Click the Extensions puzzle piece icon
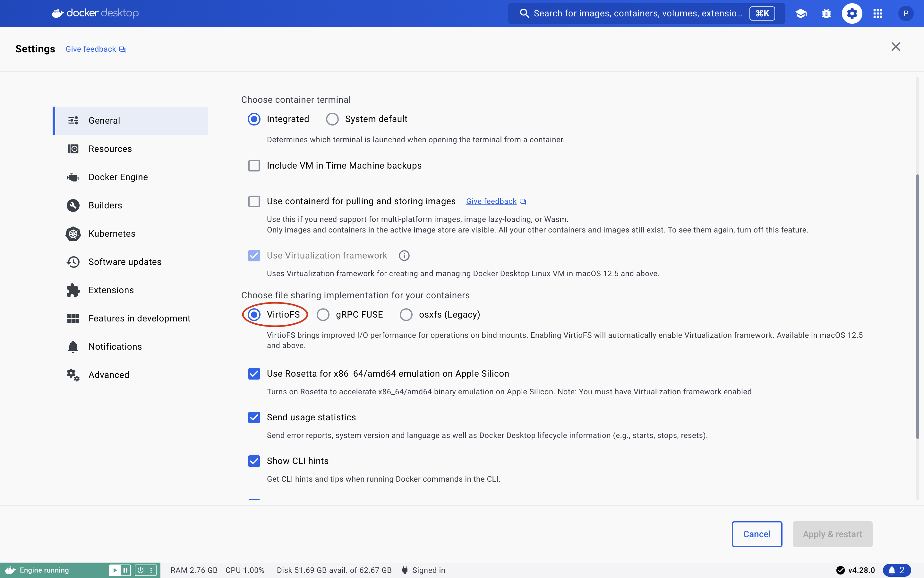Viewport: 924px width, 578px height. (x=73, y=290)
